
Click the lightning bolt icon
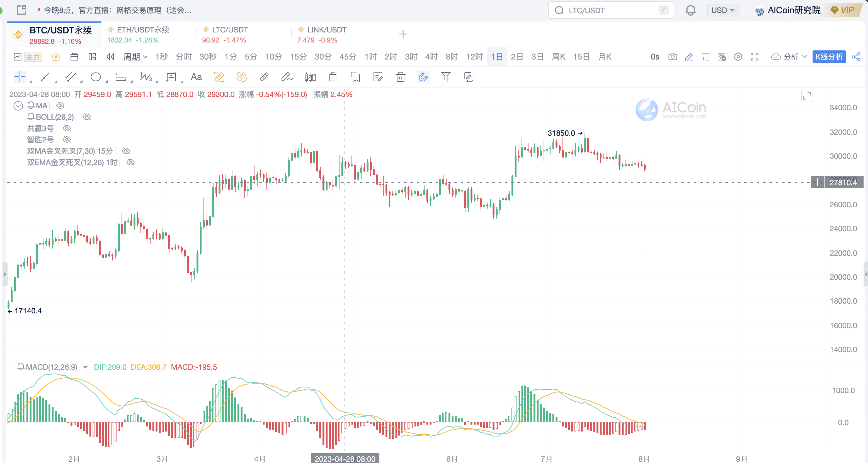[x=56, y=57]
